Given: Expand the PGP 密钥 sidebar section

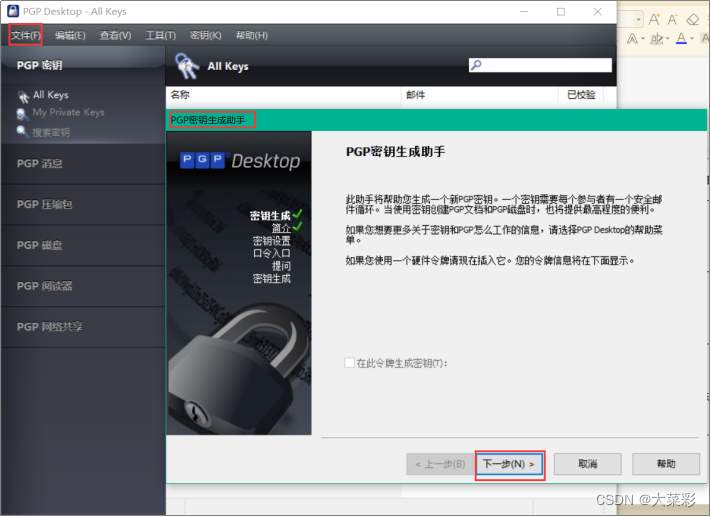Looking at the screenshot, I should pos(83,65).
